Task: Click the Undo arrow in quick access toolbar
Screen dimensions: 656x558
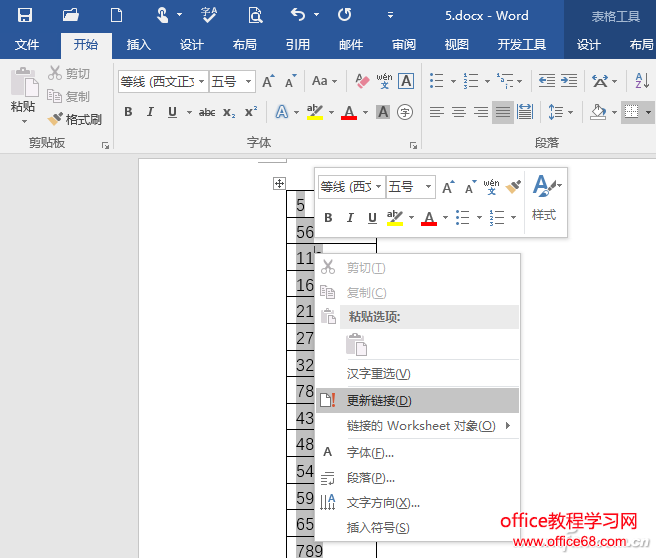Action: (x=298, y=15)
